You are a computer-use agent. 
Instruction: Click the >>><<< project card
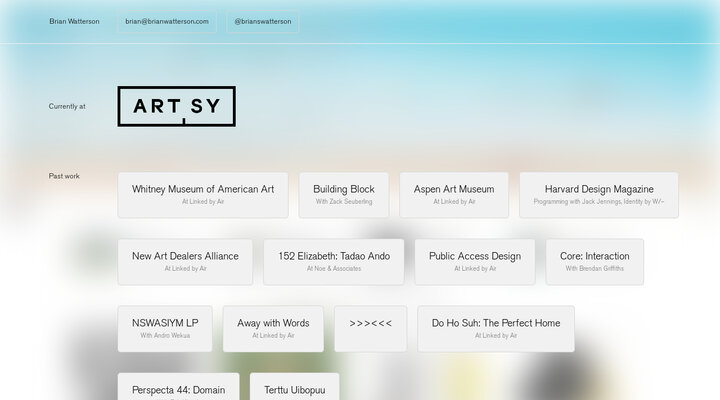click(370, 328)
